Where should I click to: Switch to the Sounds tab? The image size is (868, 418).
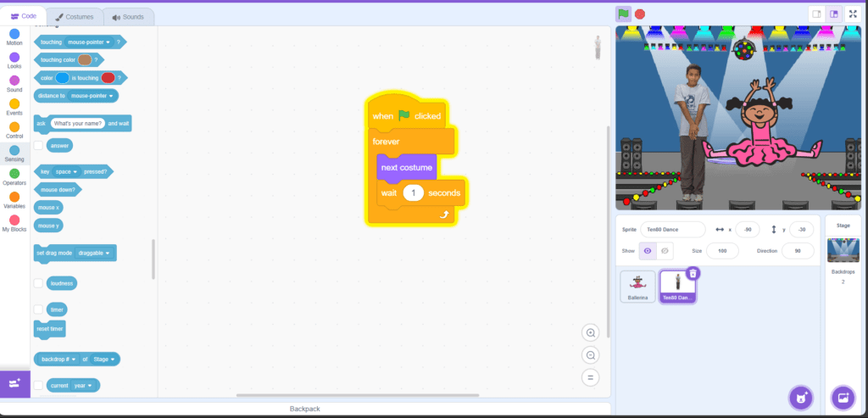pyautogui.click(x=128, y=16)
